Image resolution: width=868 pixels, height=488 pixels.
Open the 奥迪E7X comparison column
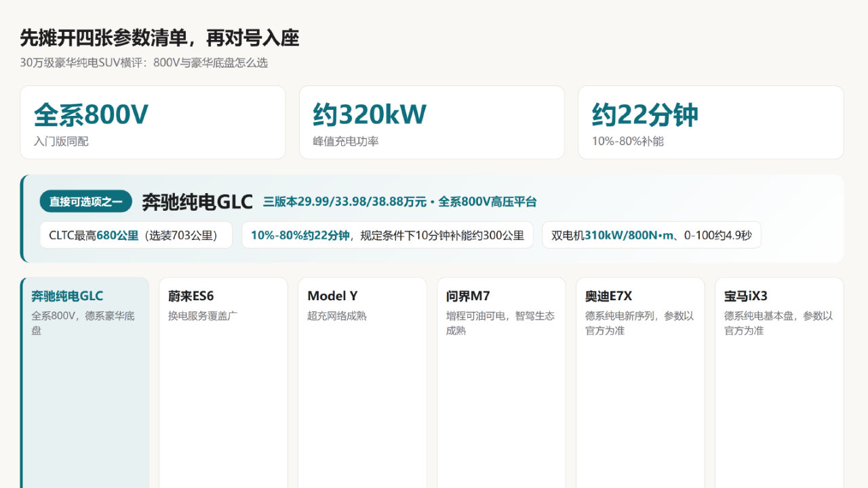[x=640, y=383]
